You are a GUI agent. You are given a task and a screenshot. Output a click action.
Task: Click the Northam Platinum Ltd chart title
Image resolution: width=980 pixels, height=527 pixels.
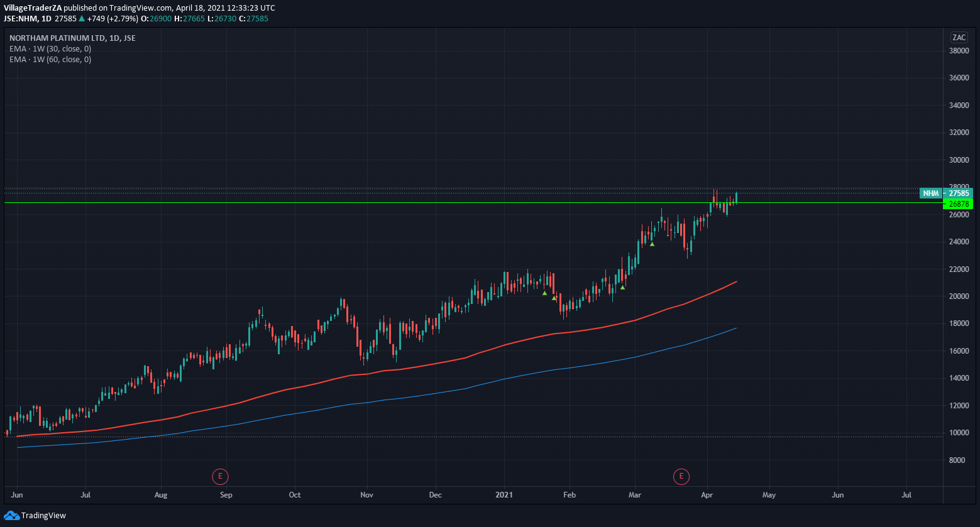(72, 38)
